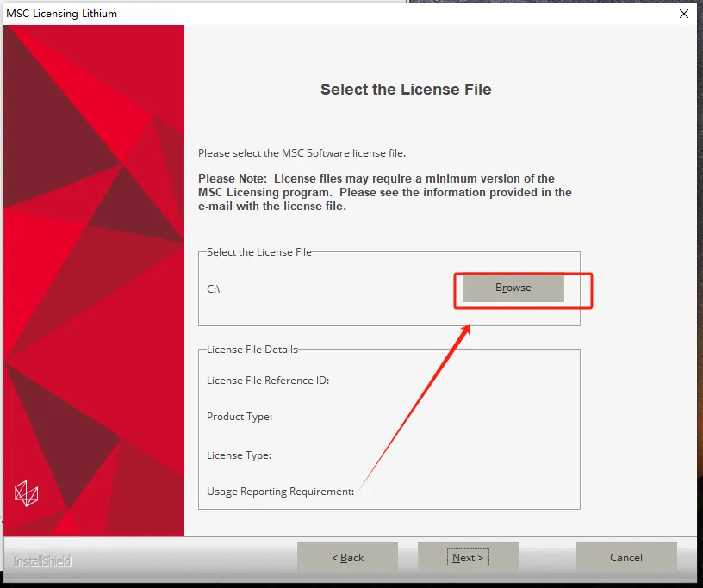The height and width of the screenshot is (588, 703).
Task: Select the 'Product Type:' label
Action: 240,417
